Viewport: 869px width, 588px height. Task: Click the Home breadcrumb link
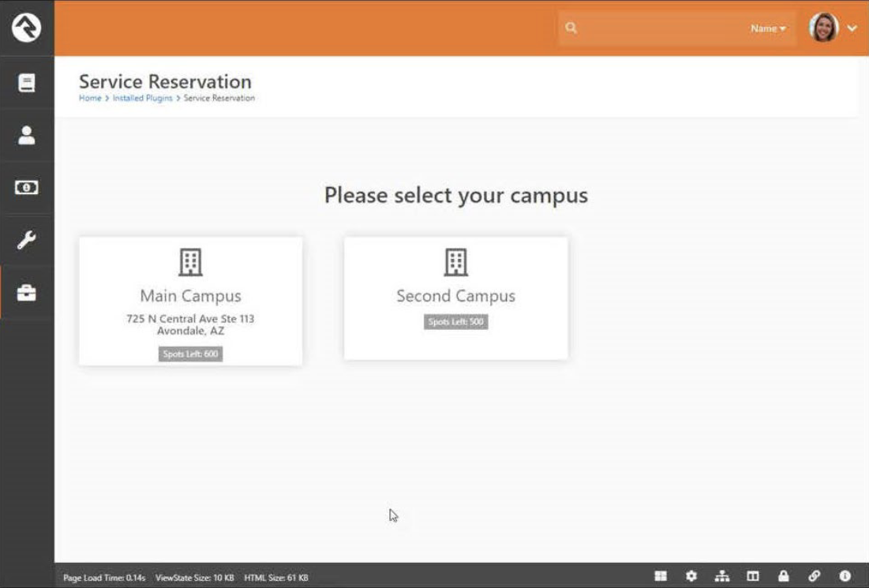click(x=90, y=99)
